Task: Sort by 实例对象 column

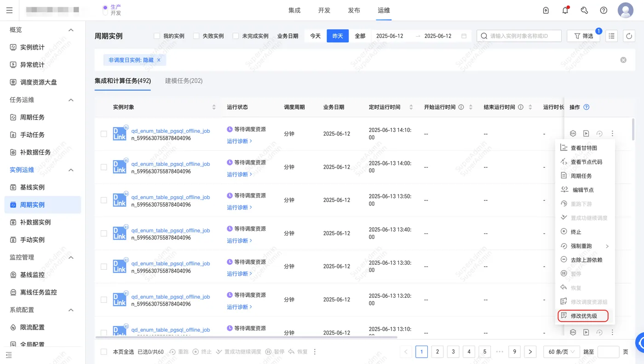Action: click(214, 107)
